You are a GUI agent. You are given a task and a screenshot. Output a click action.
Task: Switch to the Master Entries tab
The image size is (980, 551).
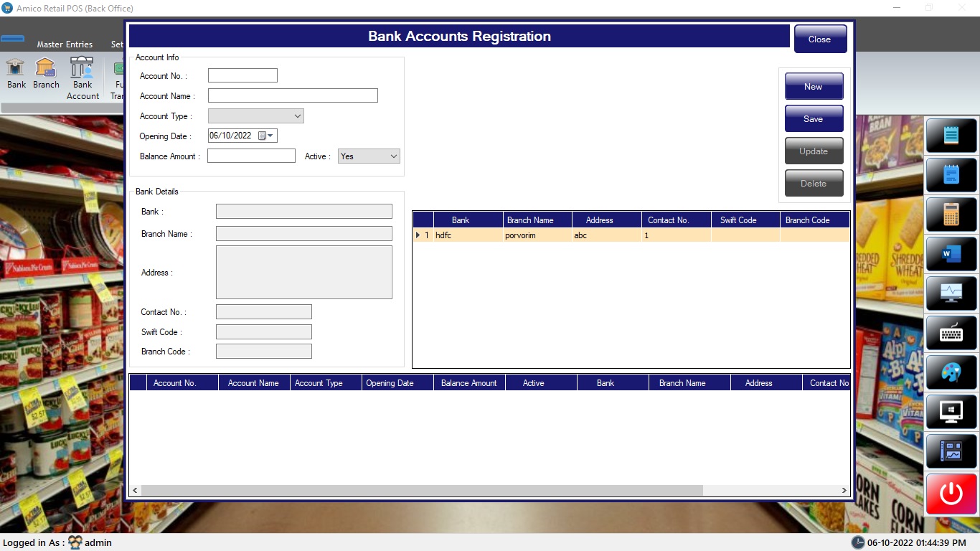tap(65, 44)
